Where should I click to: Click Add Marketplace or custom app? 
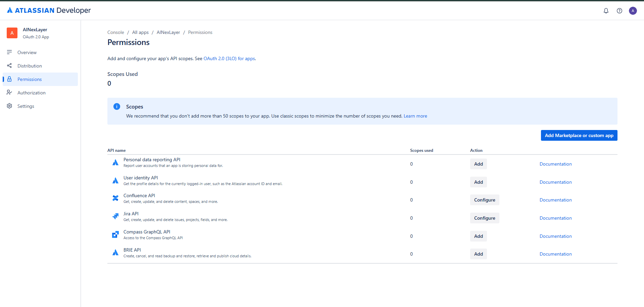579,135
